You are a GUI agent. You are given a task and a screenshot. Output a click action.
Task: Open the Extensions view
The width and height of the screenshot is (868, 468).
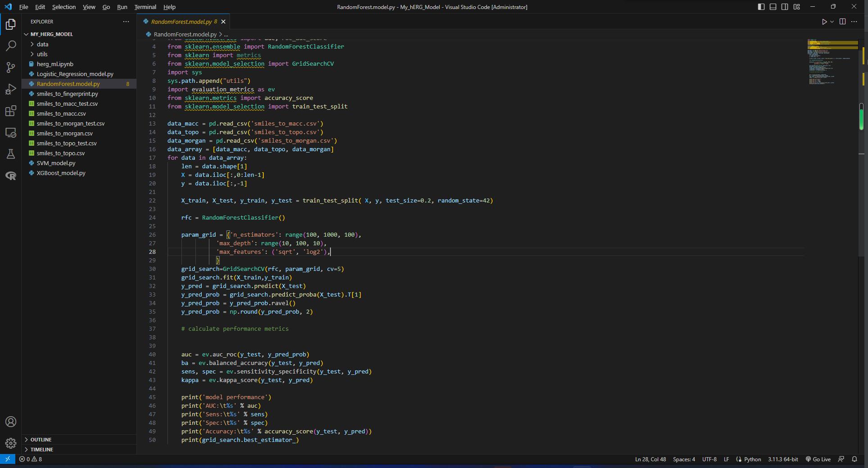point(11,111)
